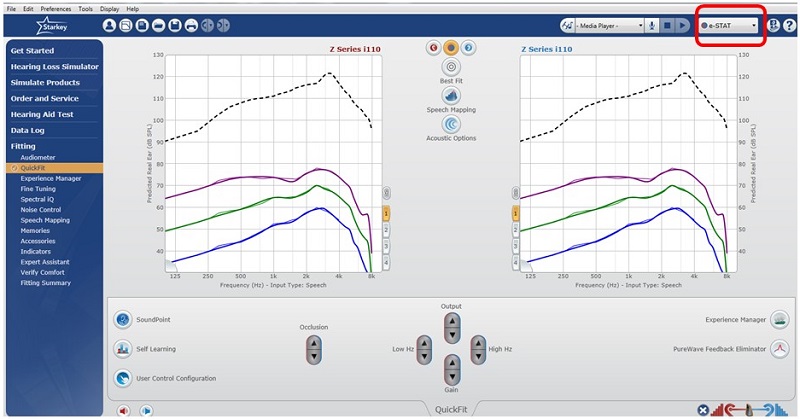Open Hearing Loss Simulator
This screenshot has width=800, height=419.
pos(55,66)
